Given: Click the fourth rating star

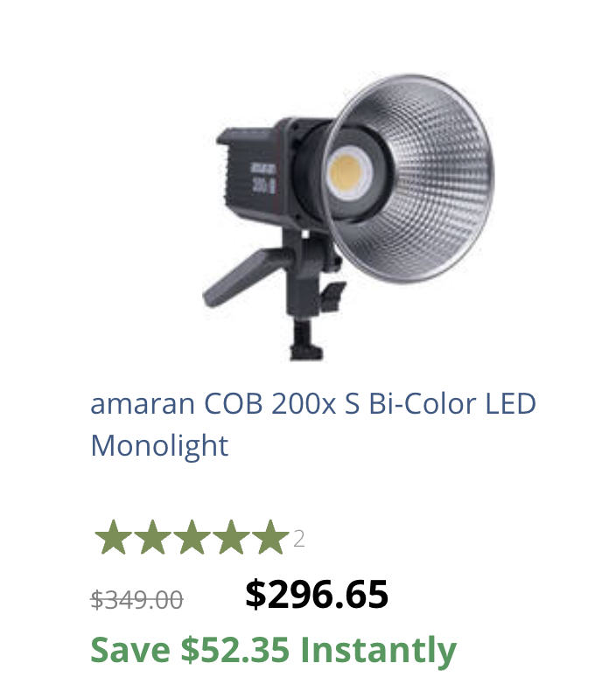Looking at the screenshot, I should (x=231, y=537).
